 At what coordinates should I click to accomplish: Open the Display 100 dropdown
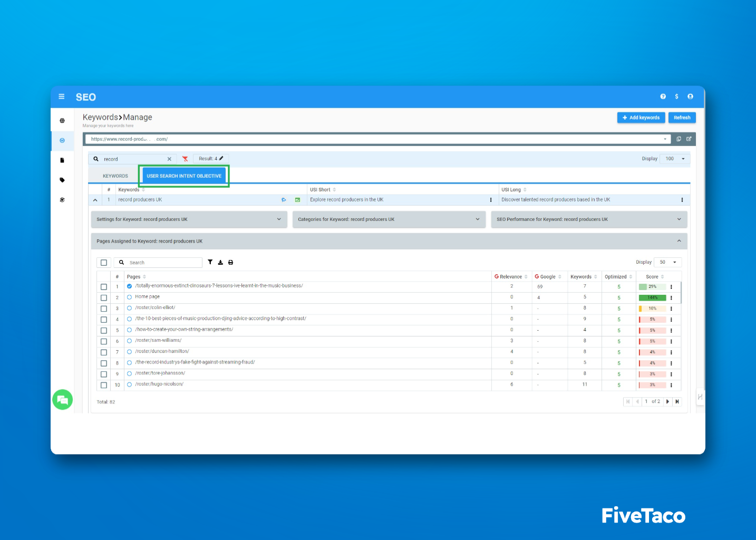[x=675, y=159]
